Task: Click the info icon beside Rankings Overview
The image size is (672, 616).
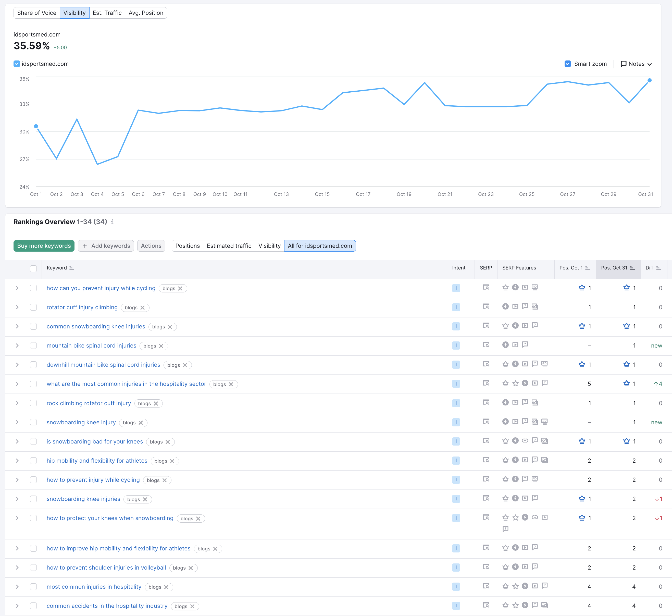Action: coord(112,222)
